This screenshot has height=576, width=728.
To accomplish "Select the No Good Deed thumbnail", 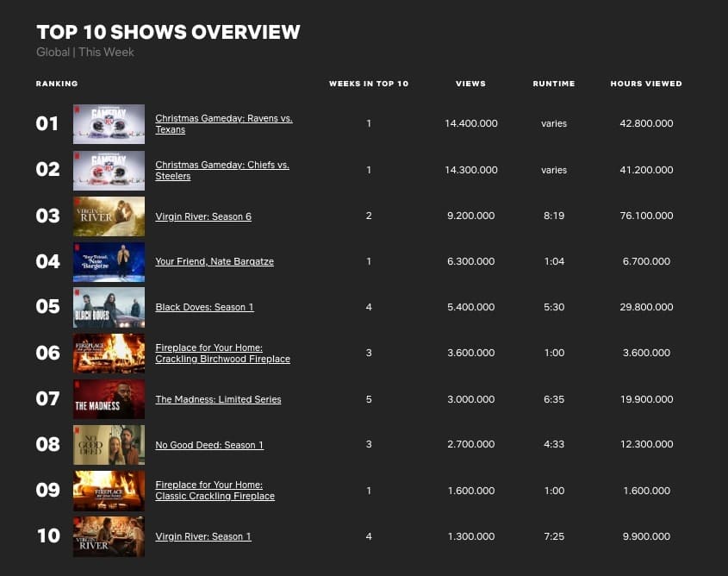I will (x=109, y=445).
